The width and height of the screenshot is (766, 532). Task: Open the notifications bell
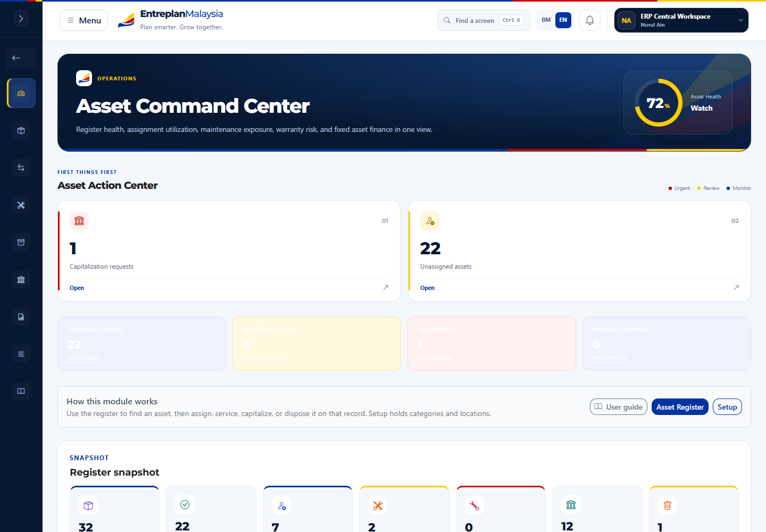(x=590, y=20)
